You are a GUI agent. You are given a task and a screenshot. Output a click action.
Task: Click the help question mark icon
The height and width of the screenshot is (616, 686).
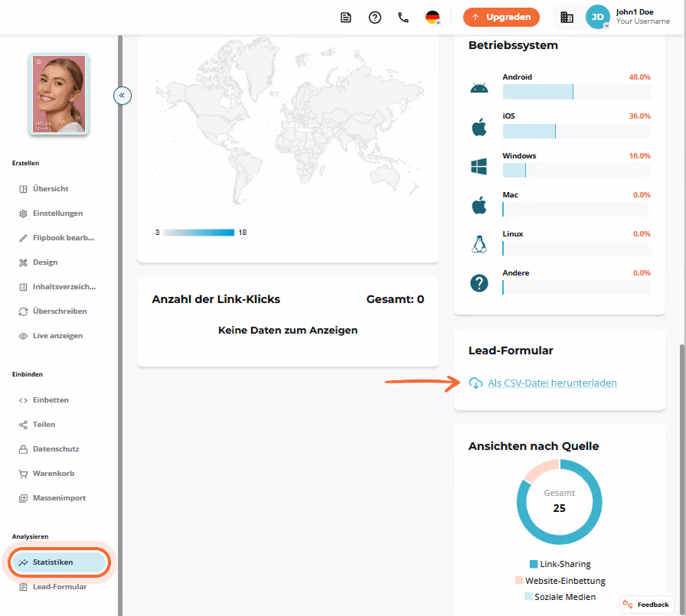pyautogui.click(x=375, y=18)
